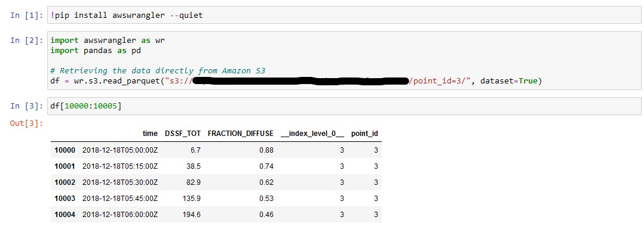This screenshot has width=644, height=226.
Task: Select row index 10004
Action: 65,214
